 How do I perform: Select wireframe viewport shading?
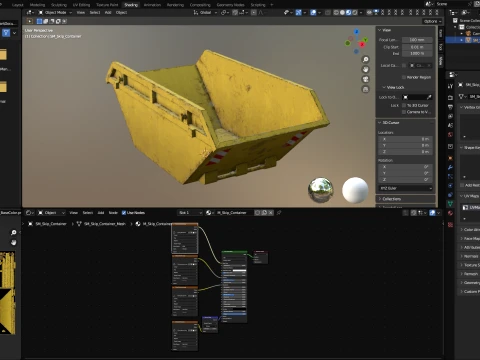click(x=336, y=13)
